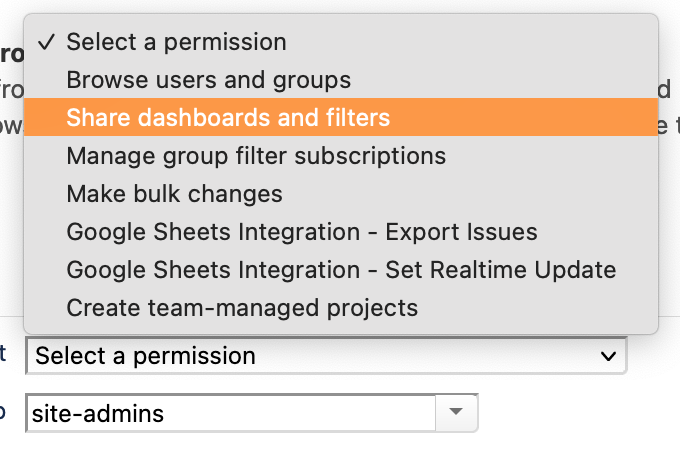Choose Share dashboards and filters
The image size is (680, 450).
coord(228,118)
